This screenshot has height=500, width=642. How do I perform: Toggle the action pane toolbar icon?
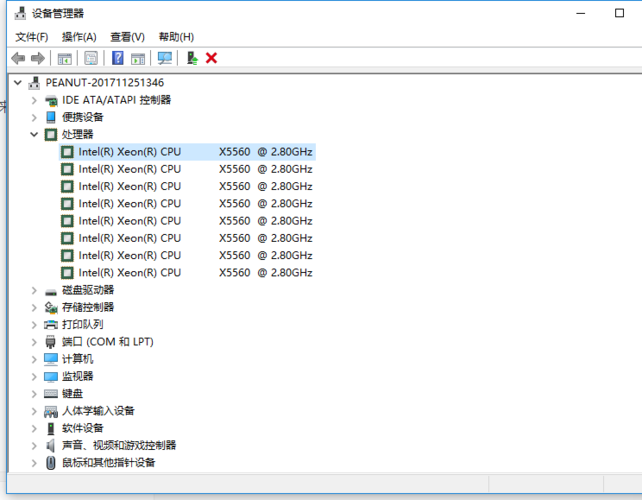(138, 59)
